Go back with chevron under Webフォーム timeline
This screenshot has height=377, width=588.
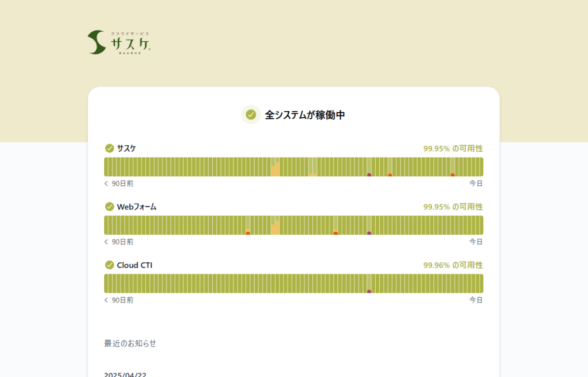[x=106, y=242]
